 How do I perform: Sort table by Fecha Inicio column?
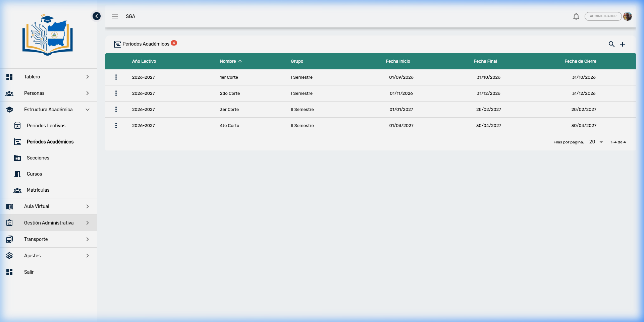point(398,61)
